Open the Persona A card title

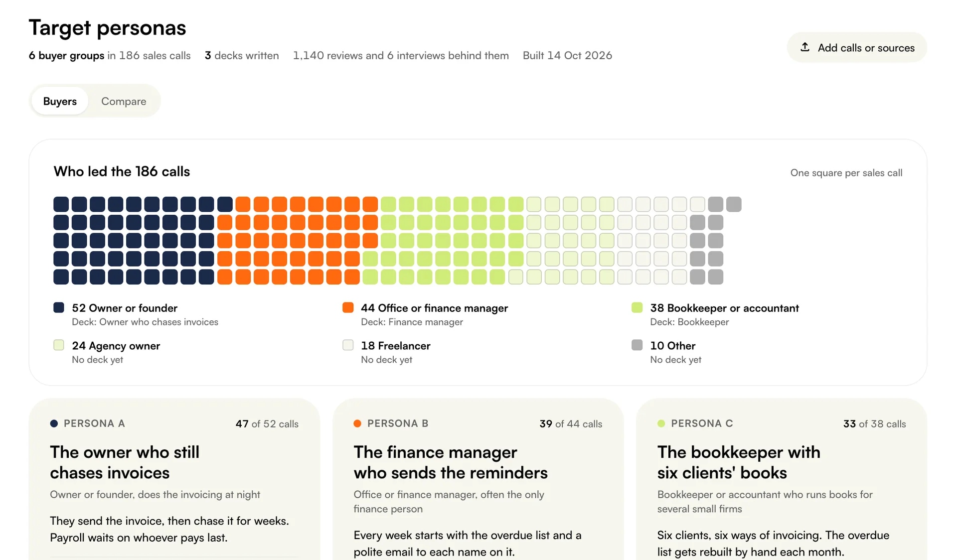[125, 462]
